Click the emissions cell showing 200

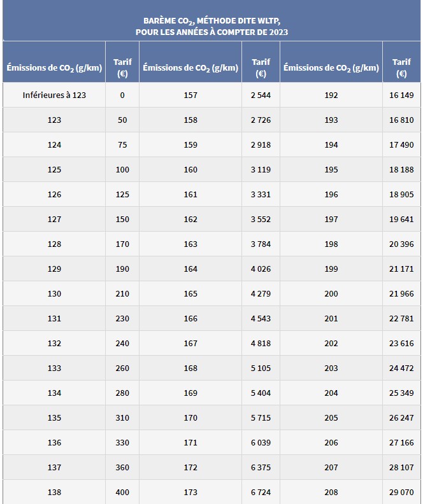click(331, 293)
